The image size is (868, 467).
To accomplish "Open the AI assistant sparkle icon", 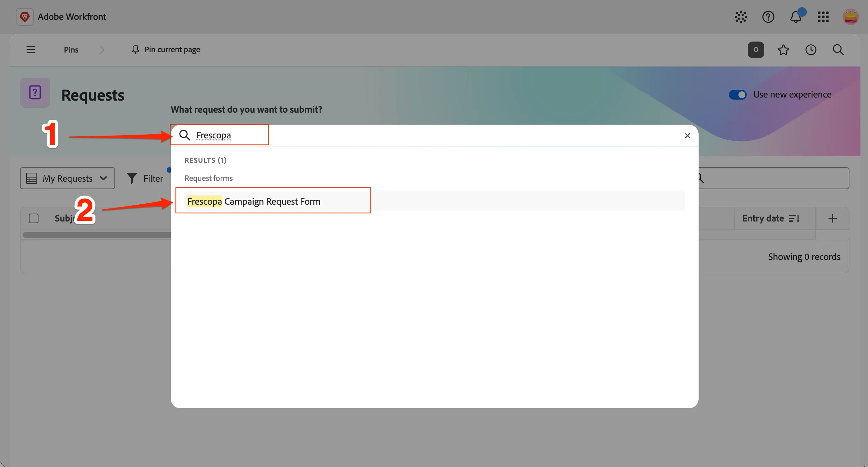I will [741, 17].
